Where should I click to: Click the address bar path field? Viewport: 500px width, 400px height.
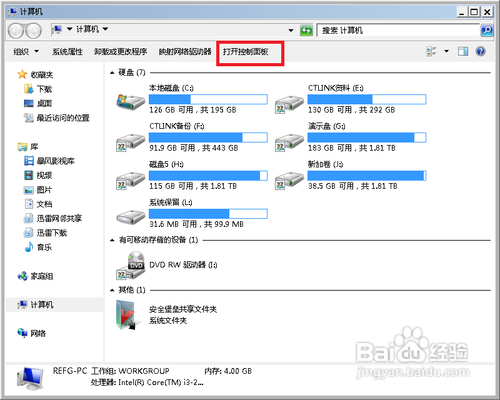tap(173, 30)
